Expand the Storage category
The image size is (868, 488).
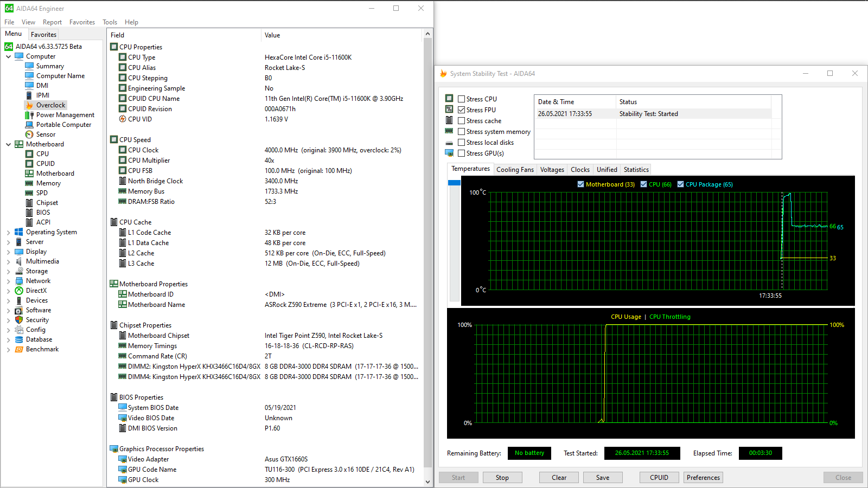coord(8,271)
